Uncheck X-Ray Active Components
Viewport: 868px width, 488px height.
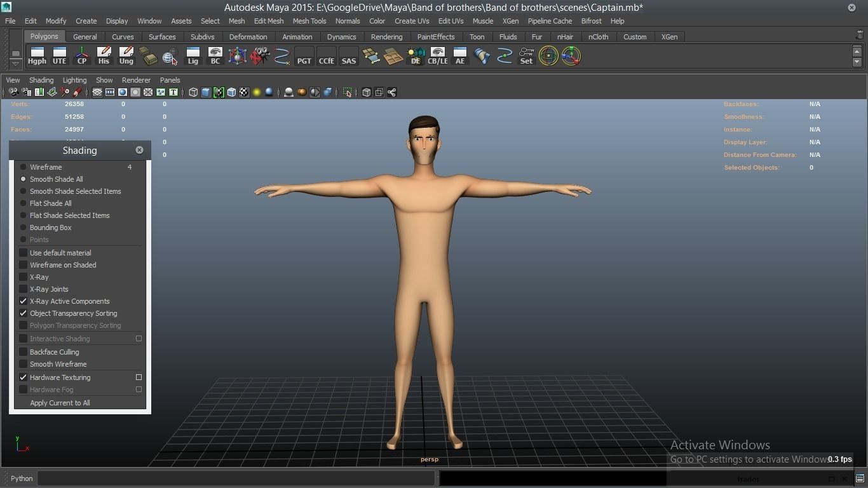pos(24,301)
